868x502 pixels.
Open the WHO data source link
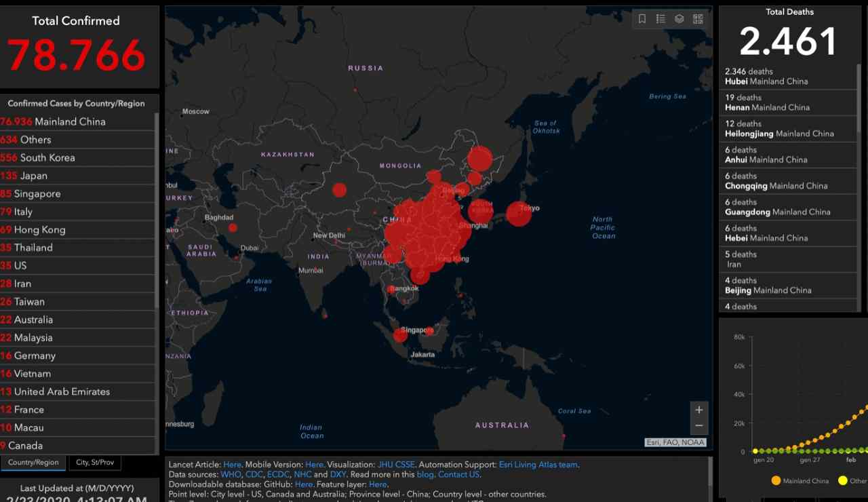tap(231, 475)
